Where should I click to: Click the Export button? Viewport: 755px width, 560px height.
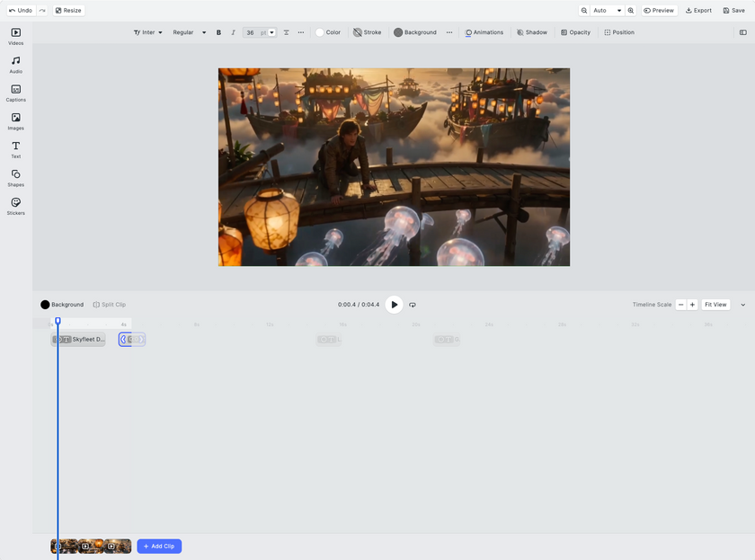698,11
